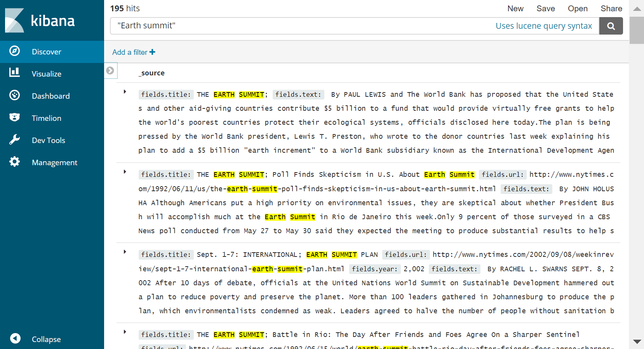
Task: Click the '195 hits' count text
Action: point(125,9)
